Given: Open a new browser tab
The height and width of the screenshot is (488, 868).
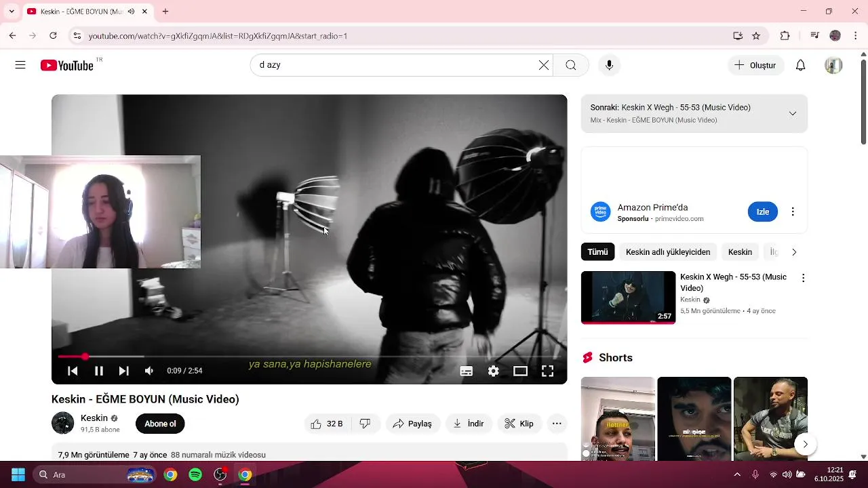Looking at the screenshot, I should (x=165, y=12).
